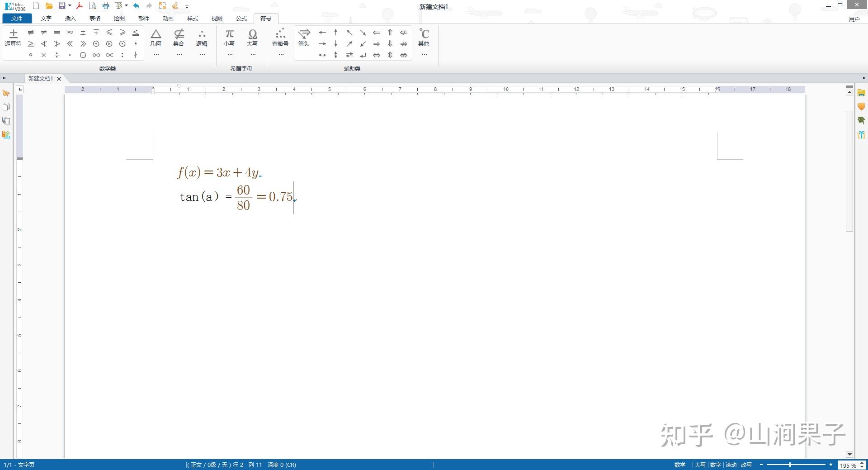Screen dimensions: 868x470
Task: Save the document with the floppy icon
Action: click(62, 6)
